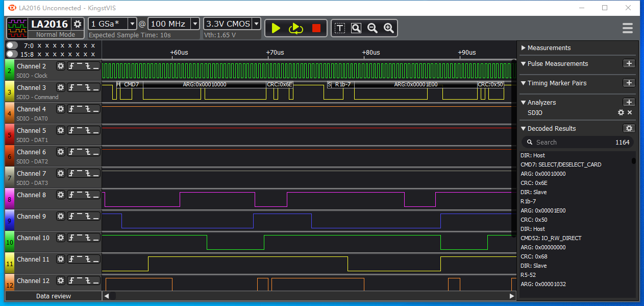Viewport: 644px width, 306px height.
Task: Start a single capture with the play icon
Action: (x=275, y=28)
